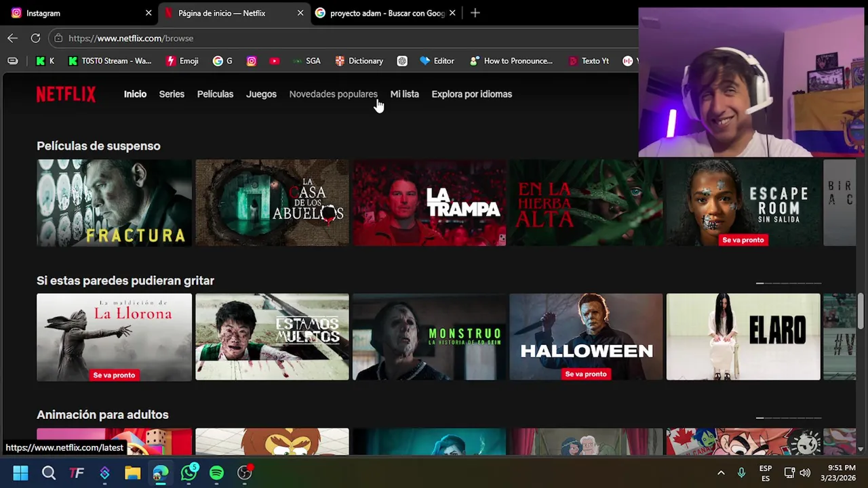868x488 pixels.
Task: Show hidden system tray icons
Action: point(721,472)
